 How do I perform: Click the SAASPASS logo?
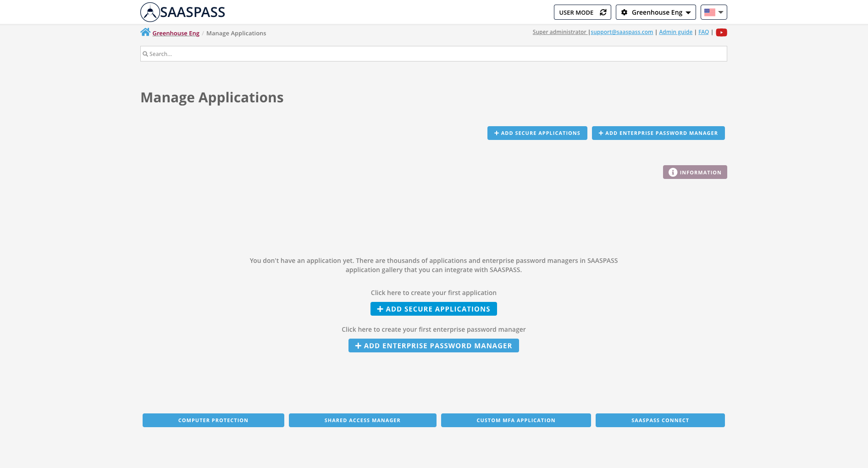(x=182, y=12)
